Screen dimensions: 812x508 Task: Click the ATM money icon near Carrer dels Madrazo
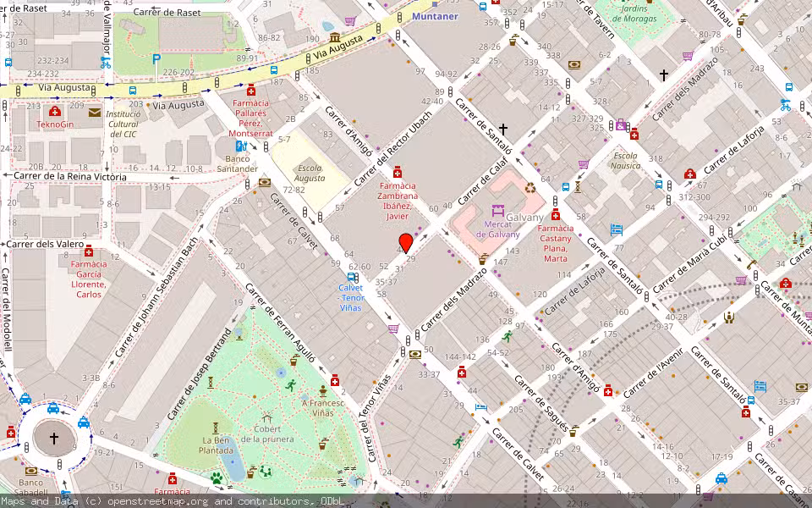pos(414,355)
